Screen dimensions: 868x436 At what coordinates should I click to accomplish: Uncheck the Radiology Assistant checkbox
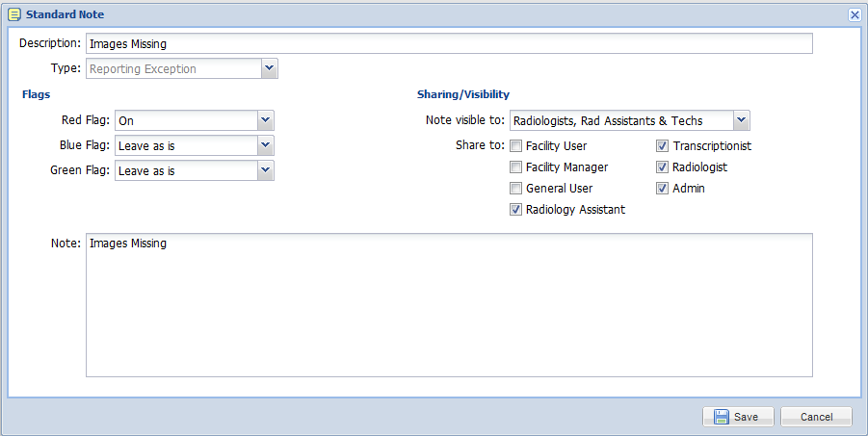[516, 210]
